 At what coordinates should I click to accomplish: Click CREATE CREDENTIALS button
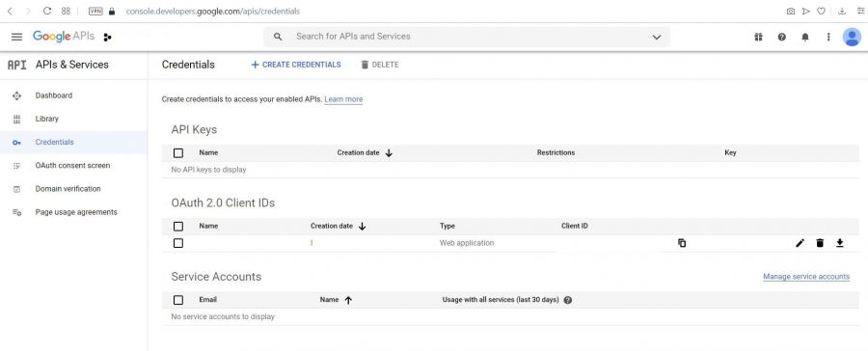[296, 65]
